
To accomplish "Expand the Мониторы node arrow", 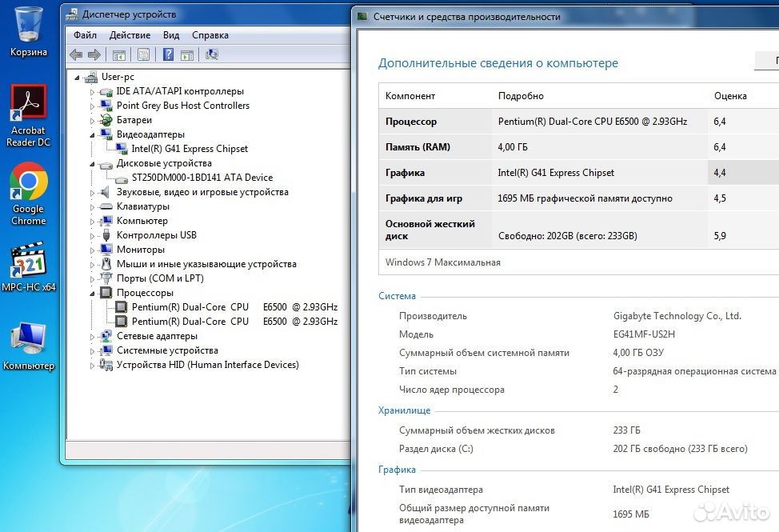I will tap(92, 250).
